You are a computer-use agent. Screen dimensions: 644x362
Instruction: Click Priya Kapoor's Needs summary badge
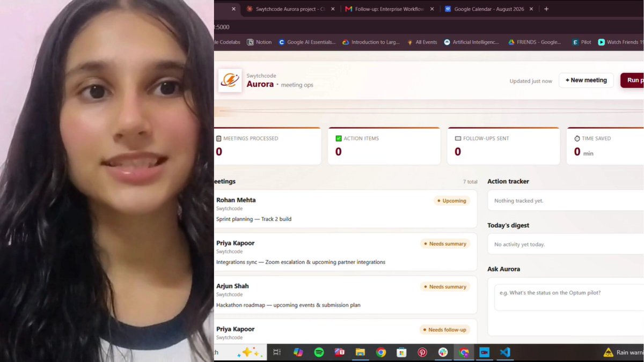[445, 243]
